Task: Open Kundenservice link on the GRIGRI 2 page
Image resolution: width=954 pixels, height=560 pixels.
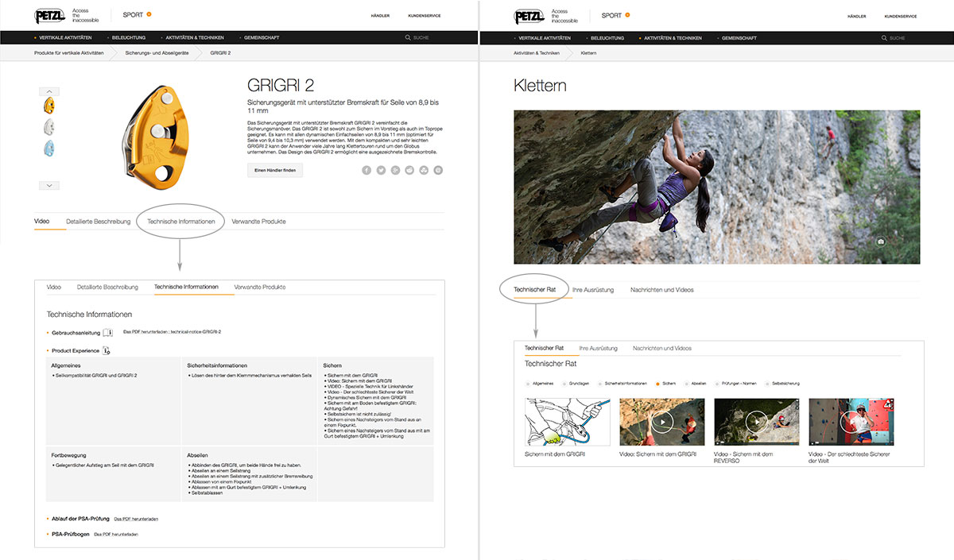Action: (x=425, y=16)
